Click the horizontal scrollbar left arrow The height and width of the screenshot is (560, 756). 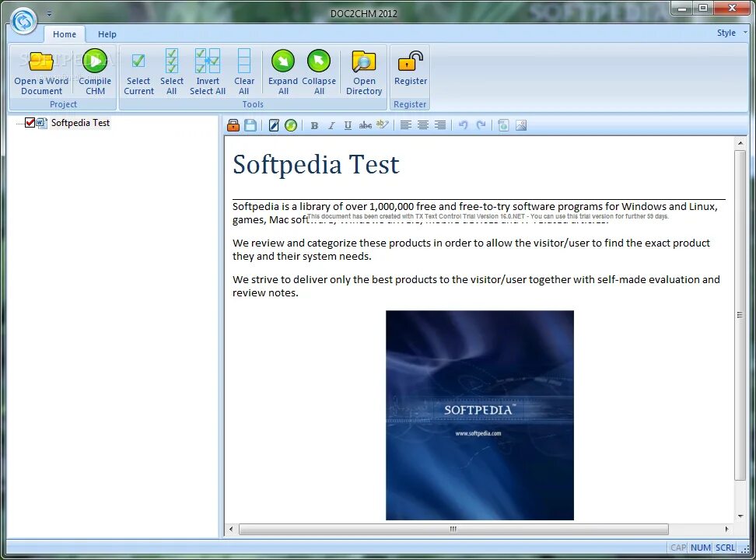(231, 529)
